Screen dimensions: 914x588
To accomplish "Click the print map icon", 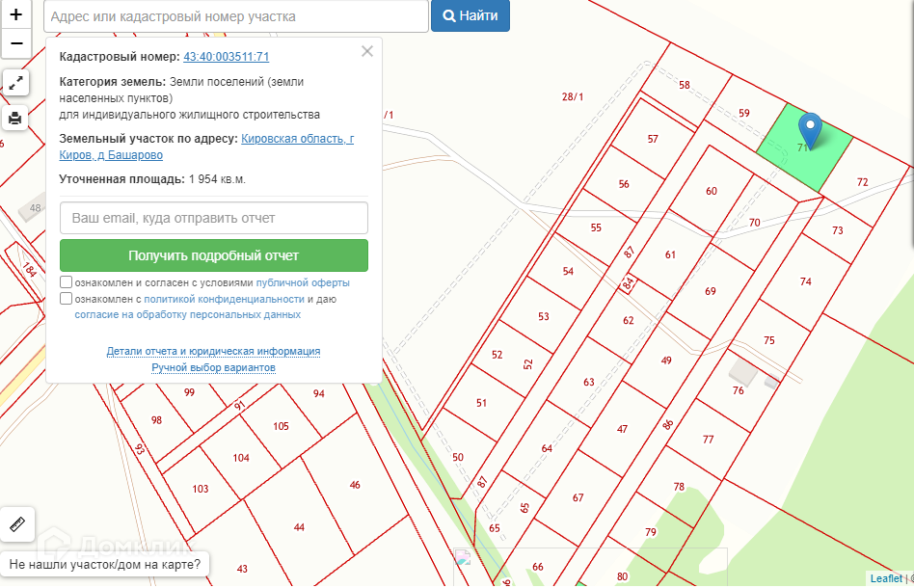I will tap(15, 119).
